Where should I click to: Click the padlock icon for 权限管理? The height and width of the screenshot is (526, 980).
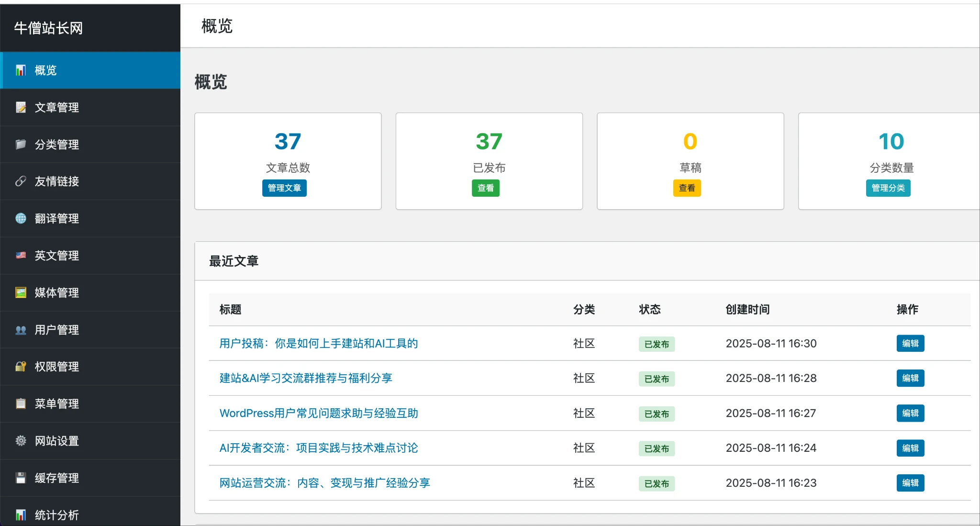(x=21, y=367)
